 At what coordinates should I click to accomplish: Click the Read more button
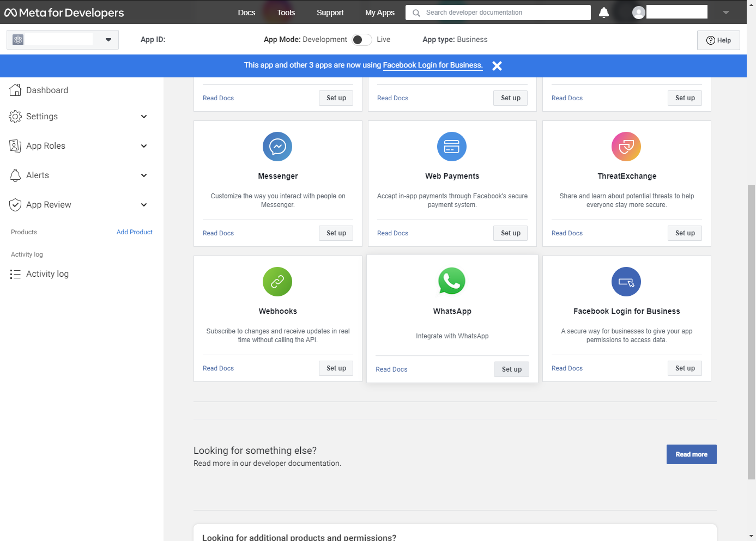(692, 454)
